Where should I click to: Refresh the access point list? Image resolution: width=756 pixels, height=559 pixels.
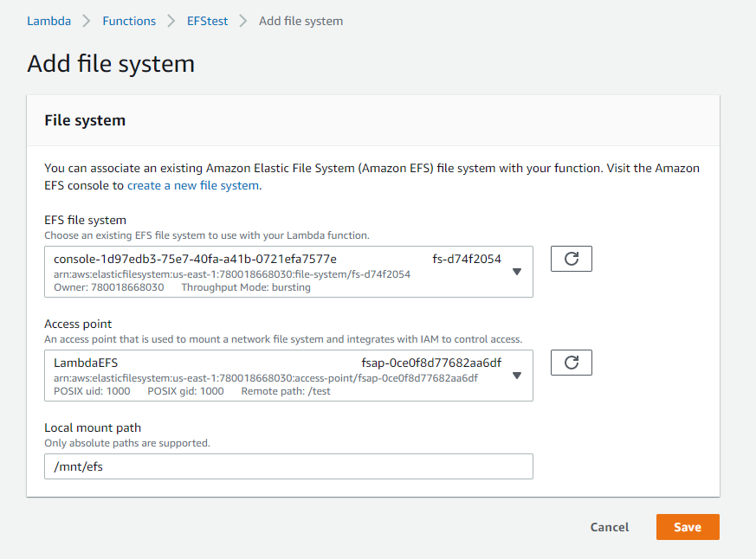[x=571, y=362]
